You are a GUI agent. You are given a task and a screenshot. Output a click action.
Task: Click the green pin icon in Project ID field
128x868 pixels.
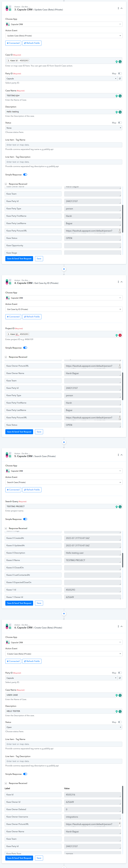(x=117, y=335)
